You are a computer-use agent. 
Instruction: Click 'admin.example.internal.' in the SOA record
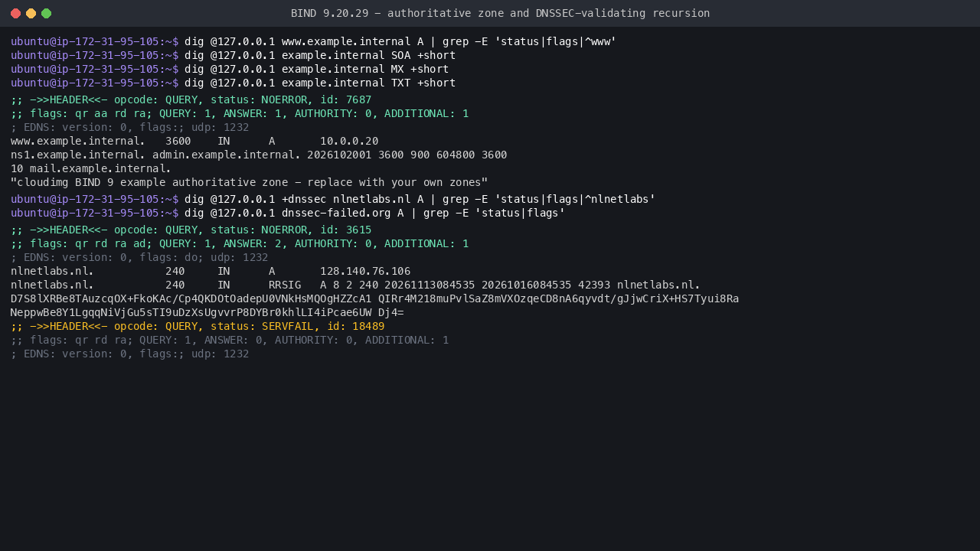point(227,155)
